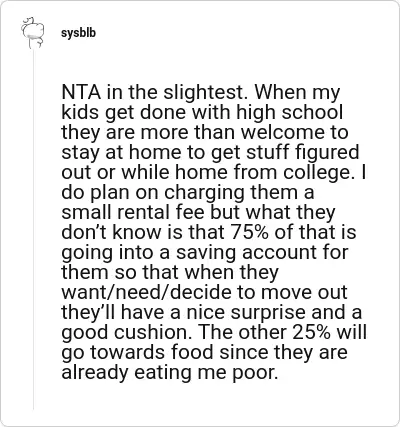400x427 pixels.
Task: Click the words 'high school' in the text
Action: pyautogui.click(x=289, y=113)
